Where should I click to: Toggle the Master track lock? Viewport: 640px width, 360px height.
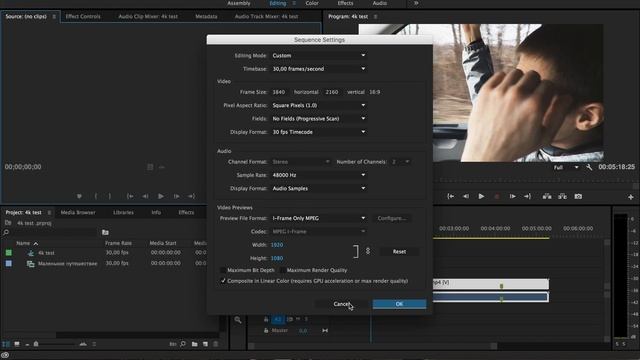266,330
